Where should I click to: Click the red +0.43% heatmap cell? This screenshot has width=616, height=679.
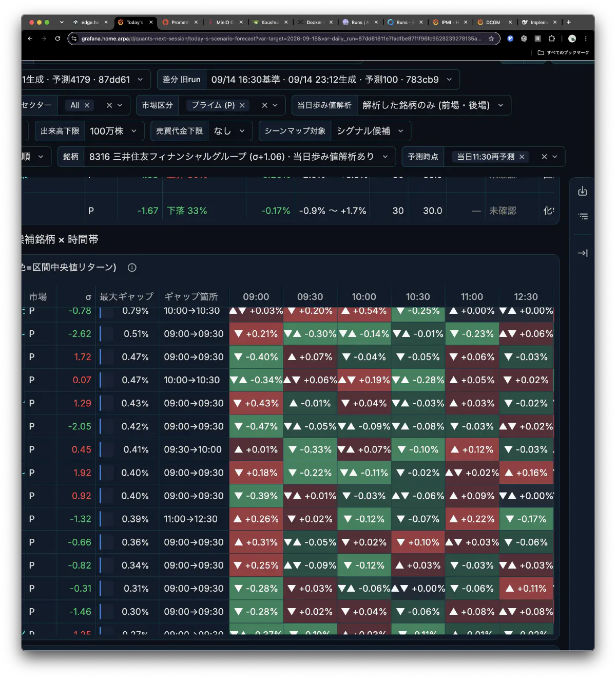(256, 404)
